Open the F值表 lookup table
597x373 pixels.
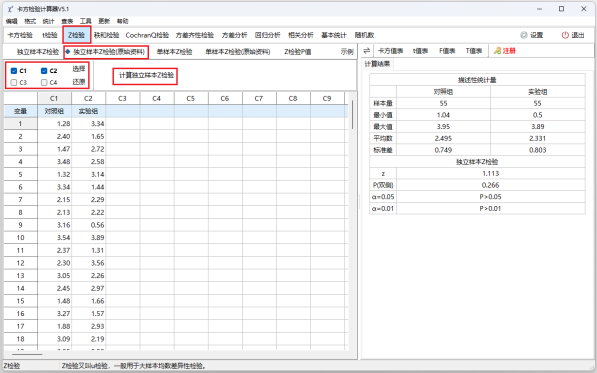coord(447,51)
